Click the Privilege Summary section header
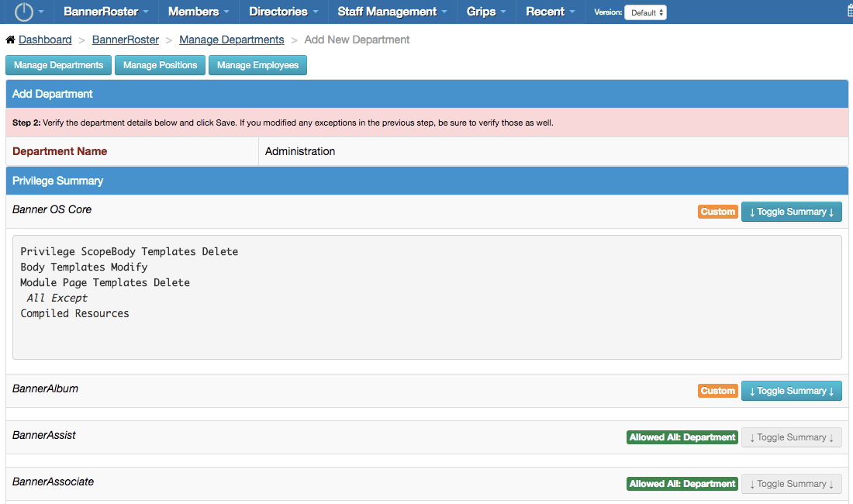Screen dimensions: 853x504 [427, 181]
